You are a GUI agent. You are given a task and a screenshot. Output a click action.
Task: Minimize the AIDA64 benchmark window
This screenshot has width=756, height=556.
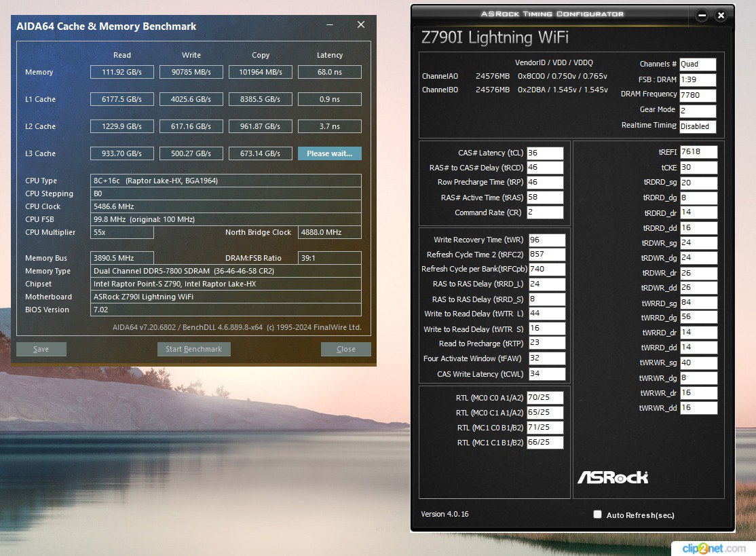coord(330,24)
